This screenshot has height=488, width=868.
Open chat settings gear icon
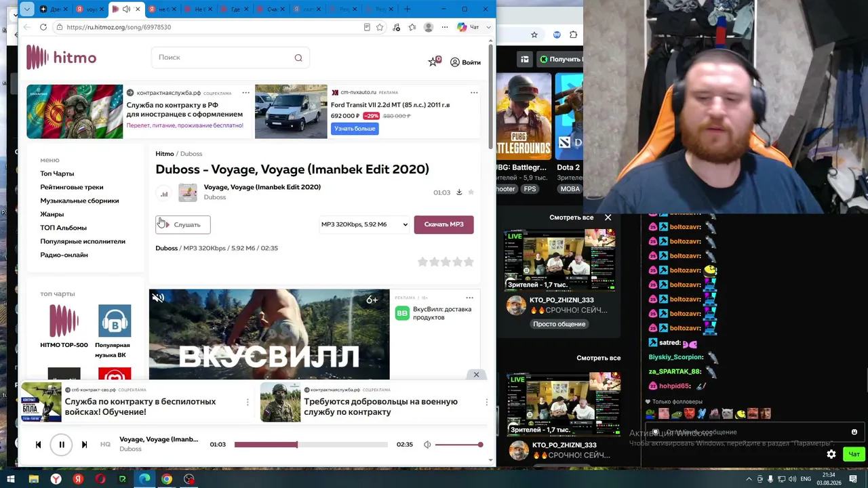click(x=831, y=454)
